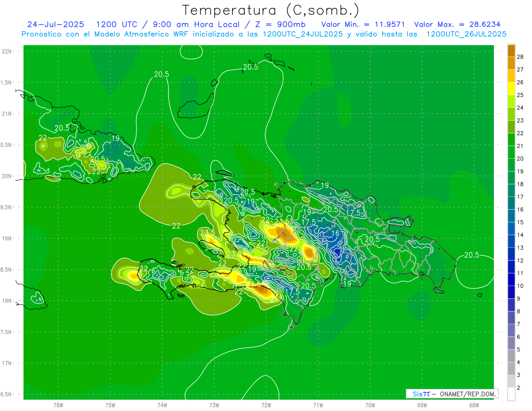Click the dark orange legend band between 27 and 28
Screen dimensions: 532x411
(511, 63)
